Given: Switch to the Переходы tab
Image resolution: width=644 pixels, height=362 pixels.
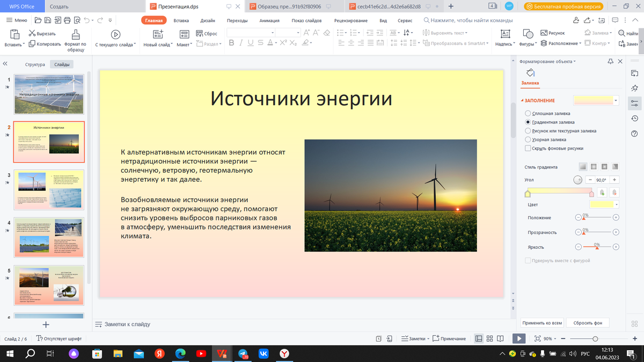Looking at the screenshot, I should pos(237,20).
